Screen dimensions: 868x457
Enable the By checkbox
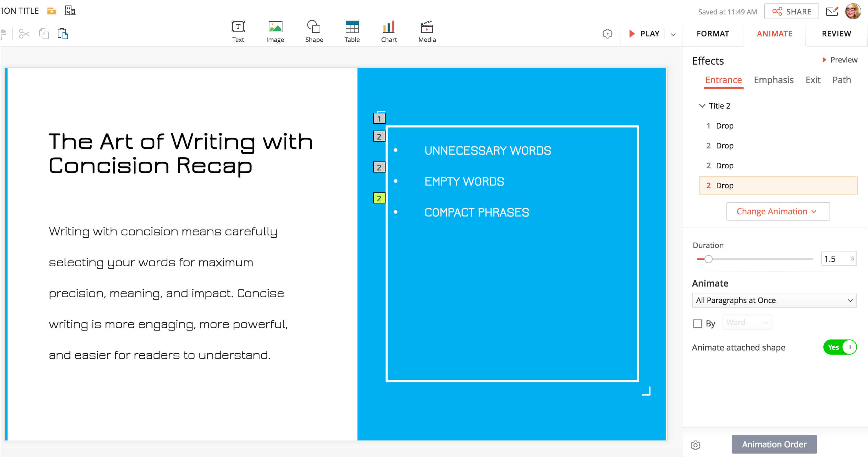[697, 323]
